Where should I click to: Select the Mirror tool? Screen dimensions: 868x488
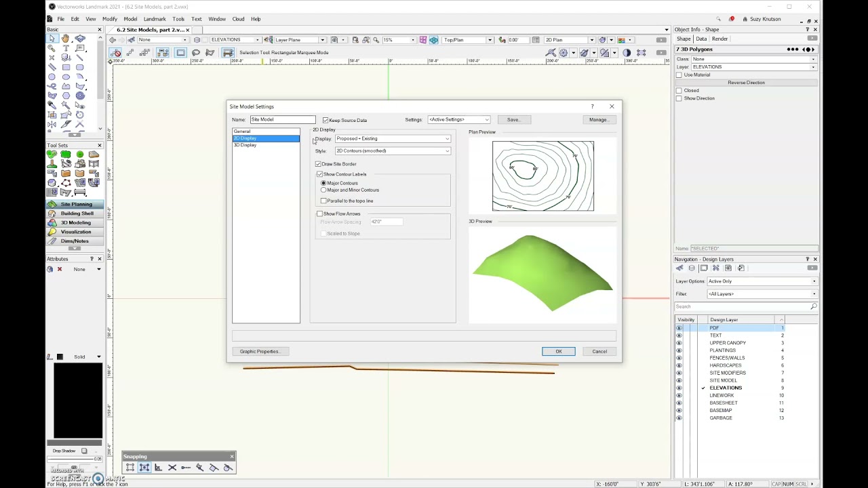coord(52,124)
